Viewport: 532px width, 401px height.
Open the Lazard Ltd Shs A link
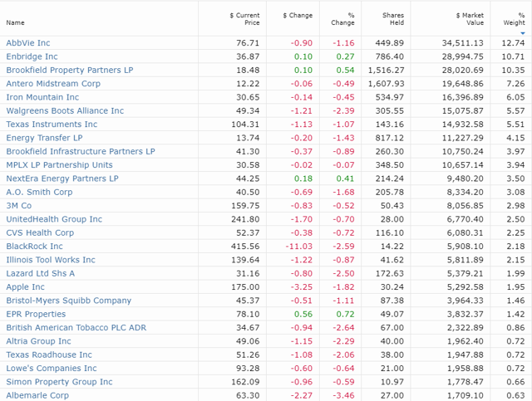[x=41, y=273]
